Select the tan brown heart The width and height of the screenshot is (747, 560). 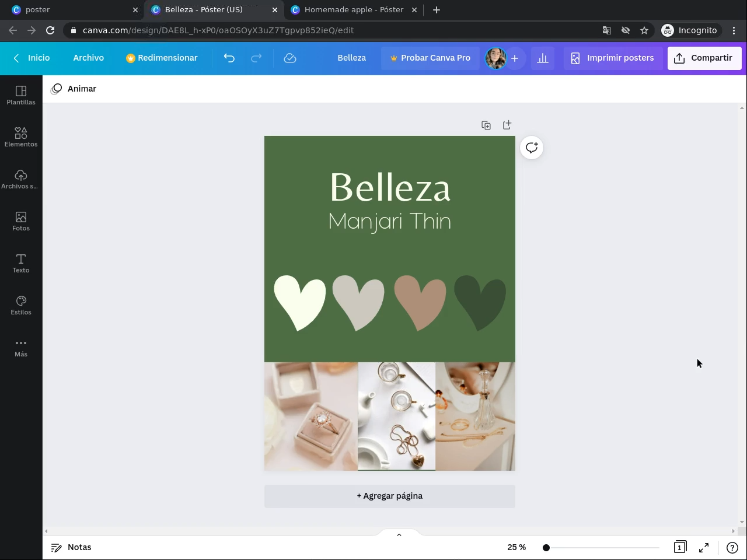pyautogui.click(x=420, y=303)
